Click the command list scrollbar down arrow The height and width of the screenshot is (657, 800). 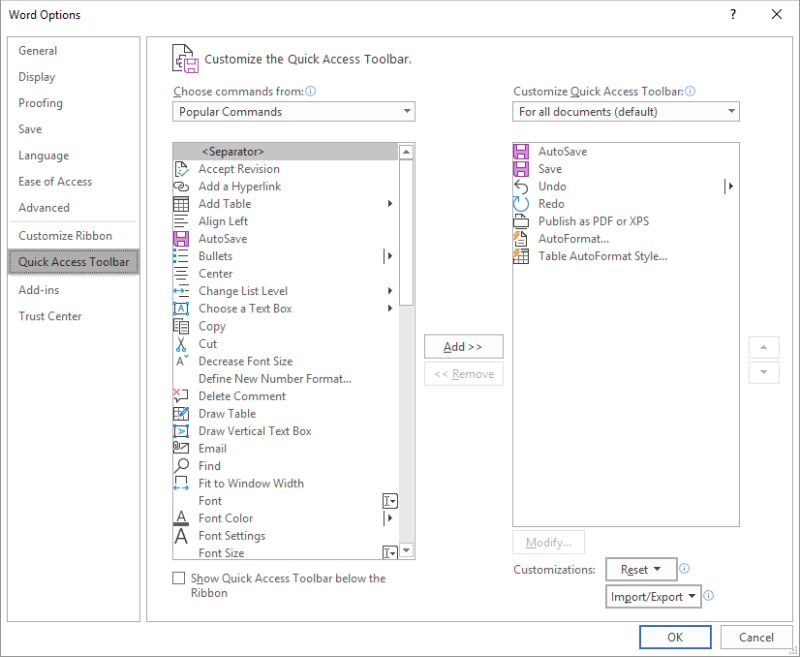click(407, 551)
